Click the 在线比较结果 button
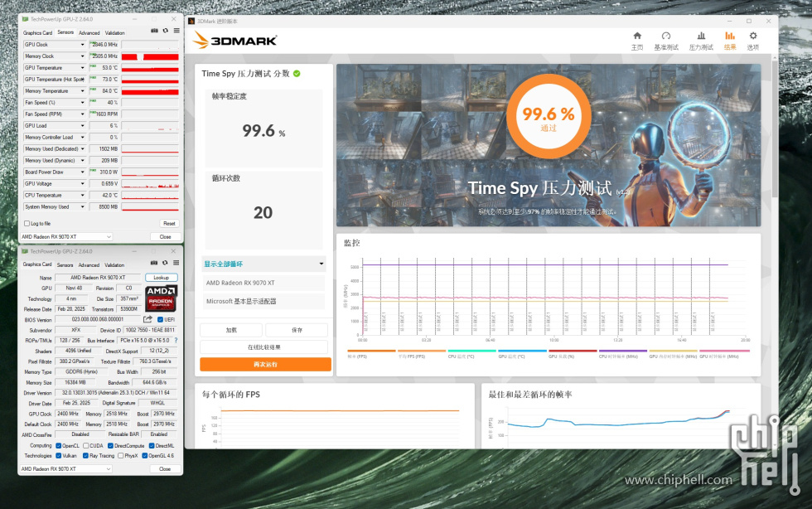The width and height of the screenshot is (812, 509). point(264,347)
